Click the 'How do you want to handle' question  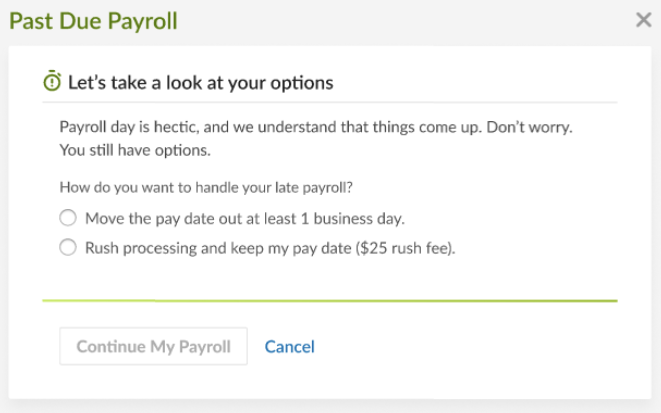(x=206, y=188)
